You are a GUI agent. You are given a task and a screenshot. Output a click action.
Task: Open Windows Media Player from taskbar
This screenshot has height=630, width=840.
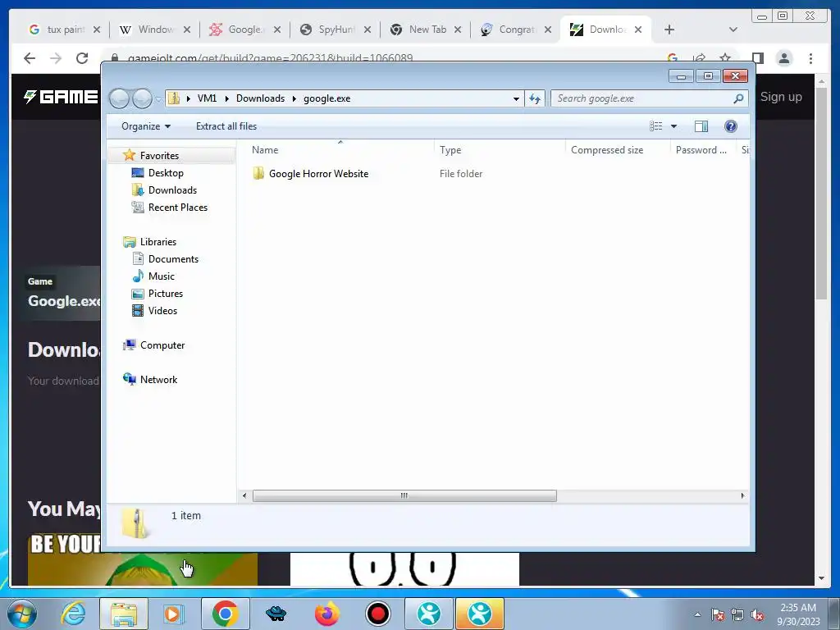(x=173, y=614)
